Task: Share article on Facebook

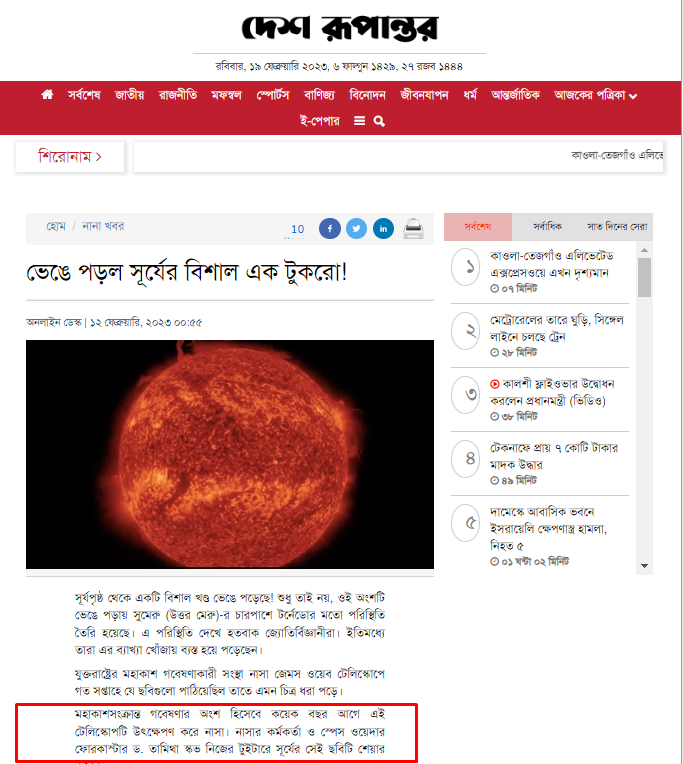Action: tap(330, 229)
